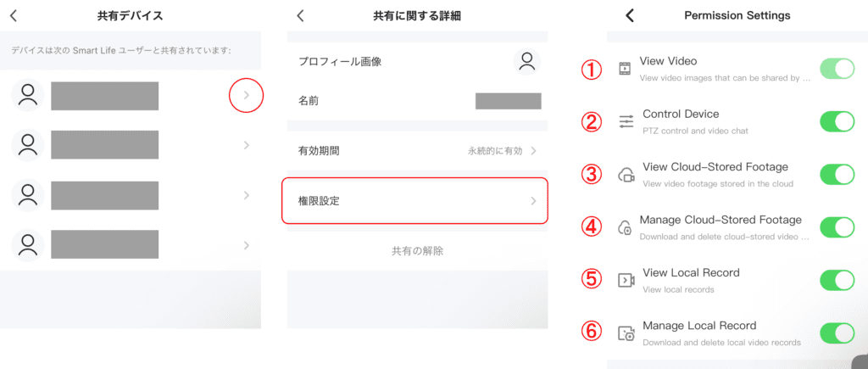Tap the profile avatar beside プロフィール画像
This screenshot has height=369, width=868.
527,61
